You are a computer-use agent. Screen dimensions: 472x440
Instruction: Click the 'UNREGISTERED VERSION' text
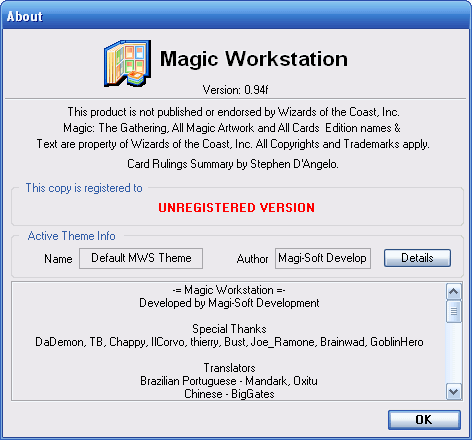click(236, 208)
